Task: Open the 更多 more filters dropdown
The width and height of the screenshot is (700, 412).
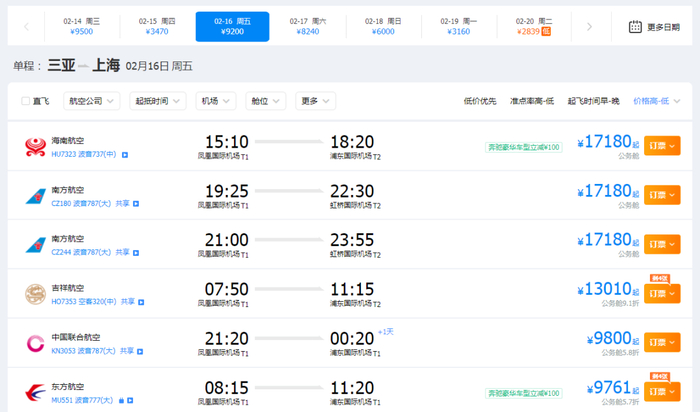Action: coord(315,101)
